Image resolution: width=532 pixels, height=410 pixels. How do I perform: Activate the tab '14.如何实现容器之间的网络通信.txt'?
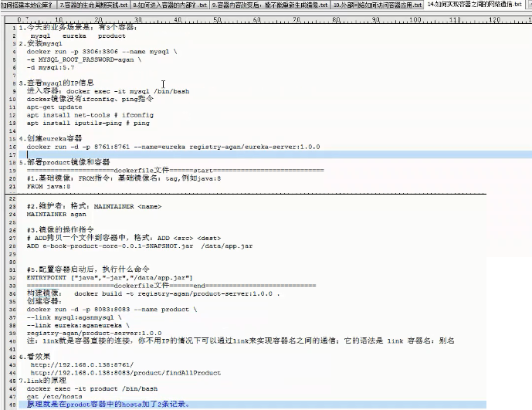474,5
